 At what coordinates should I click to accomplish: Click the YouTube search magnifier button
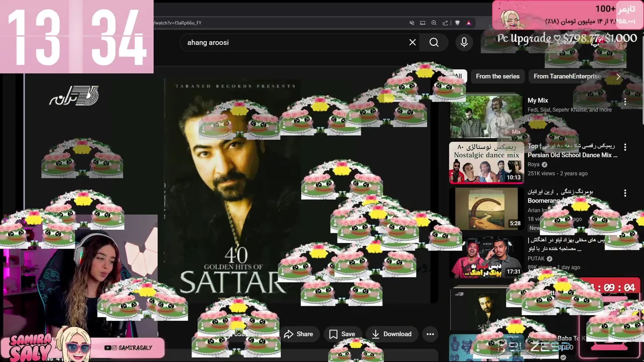(434, 43)
